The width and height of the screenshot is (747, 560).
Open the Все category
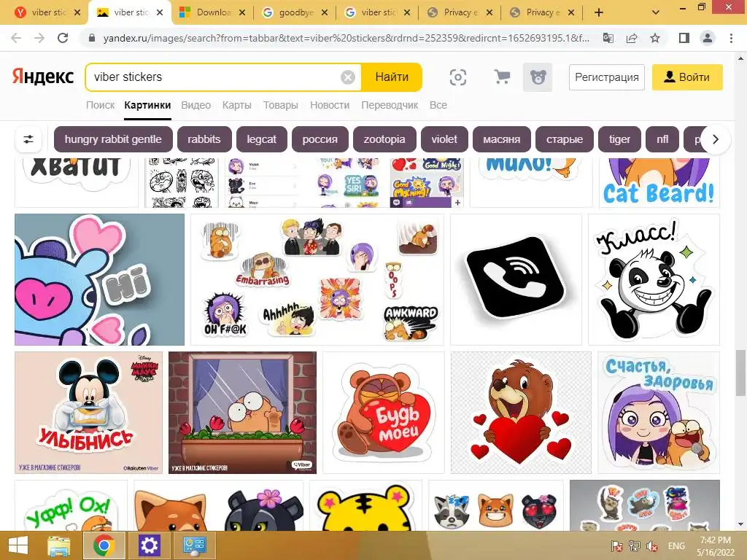[x=438, y=105]
